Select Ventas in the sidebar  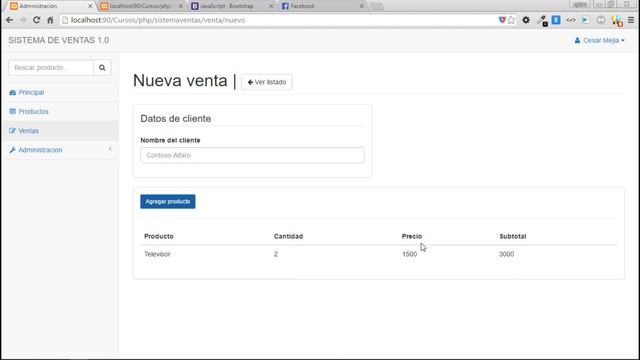[x=60, y=131]
